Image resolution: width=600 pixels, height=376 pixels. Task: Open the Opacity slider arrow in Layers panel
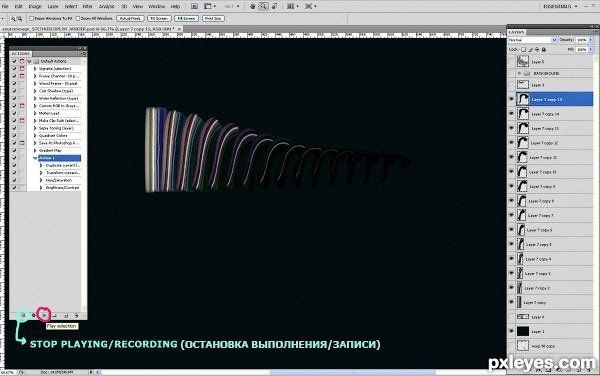tap(591, 40)
